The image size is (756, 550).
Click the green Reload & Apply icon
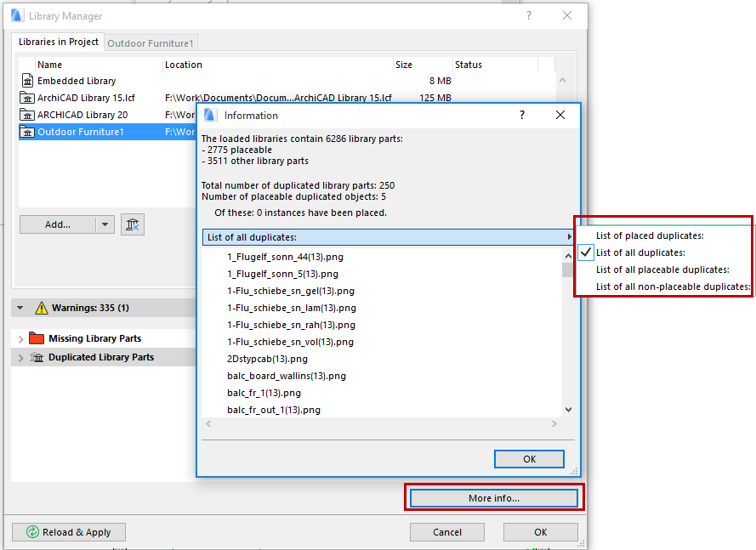[x=32, y=532]
